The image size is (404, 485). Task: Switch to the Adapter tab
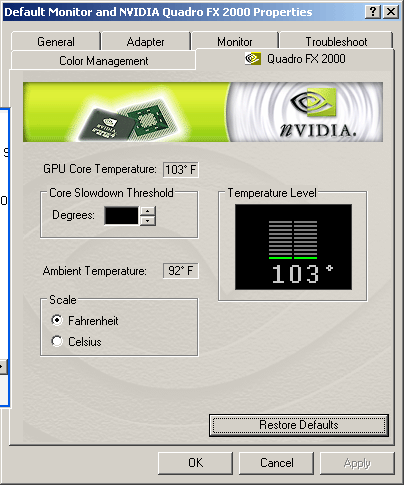tap(146, 42)
